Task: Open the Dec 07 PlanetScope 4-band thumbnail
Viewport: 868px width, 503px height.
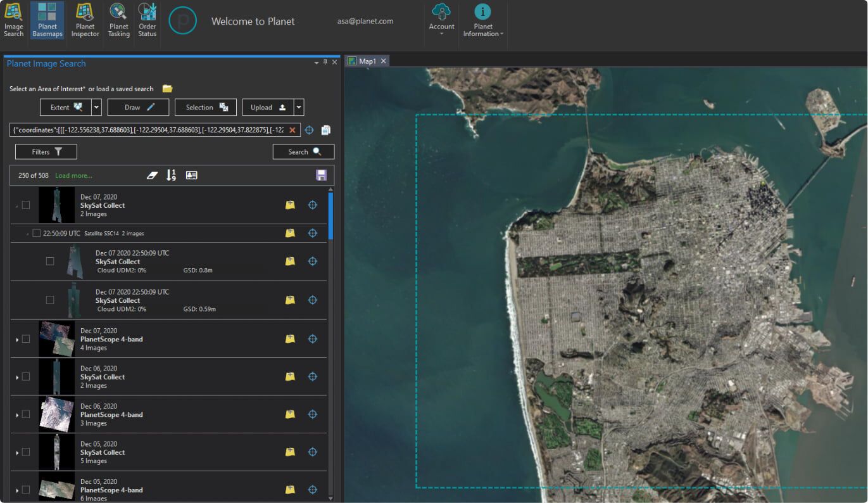Action: [57, 339]
